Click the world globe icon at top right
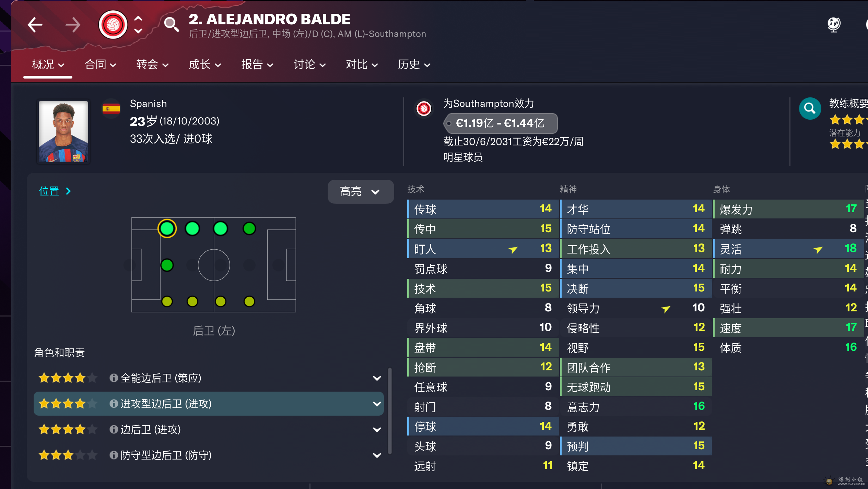The height and width of the screenshot is (489, 868). pyautogui.click(x=834, y=24)
